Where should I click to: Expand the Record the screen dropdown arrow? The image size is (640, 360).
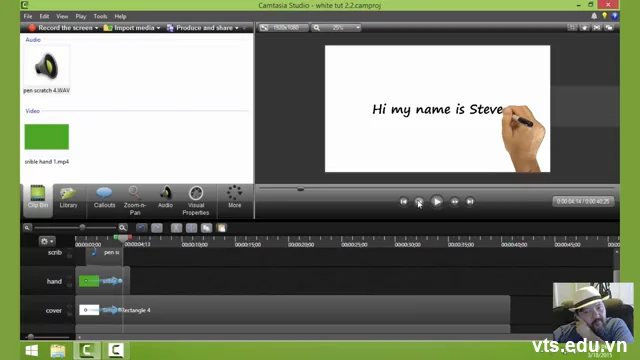tap(97, 28)
